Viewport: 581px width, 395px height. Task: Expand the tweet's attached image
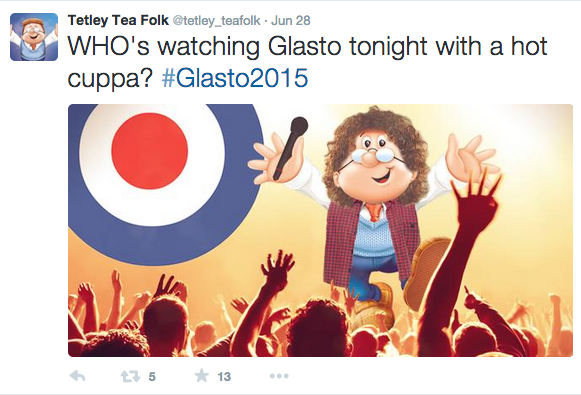pos(321,230)
